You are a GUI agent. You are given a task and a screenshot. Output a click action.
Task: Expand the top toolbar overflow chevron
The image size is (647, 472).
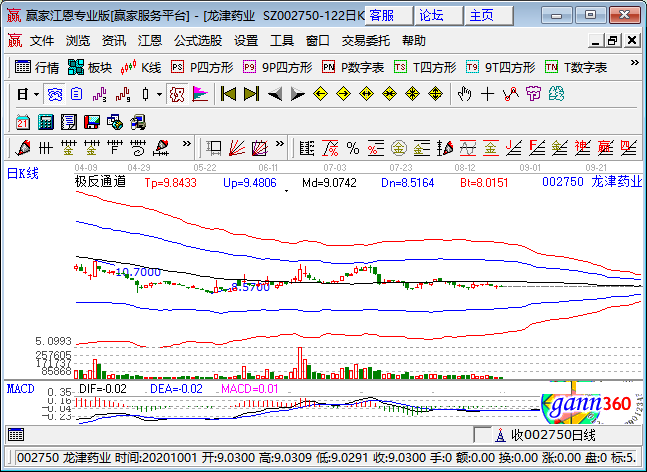click(634, 63)
